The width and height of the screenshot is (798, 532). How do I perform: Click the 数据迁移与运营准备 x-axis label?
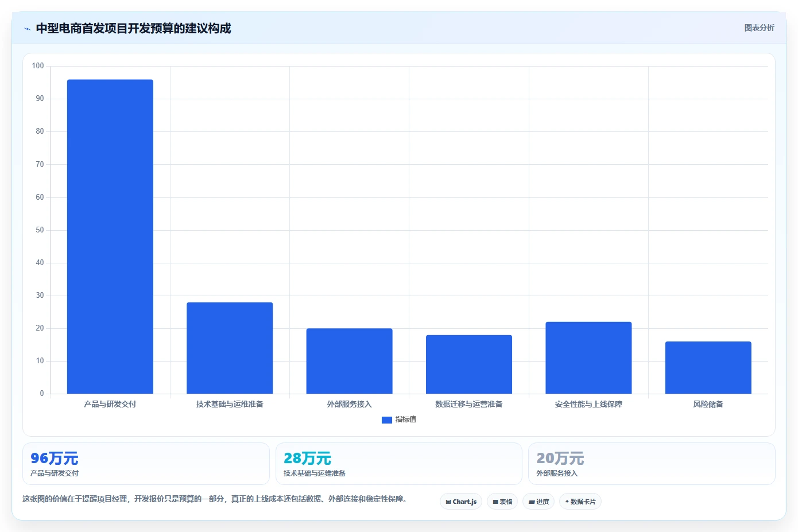[469, 404]
